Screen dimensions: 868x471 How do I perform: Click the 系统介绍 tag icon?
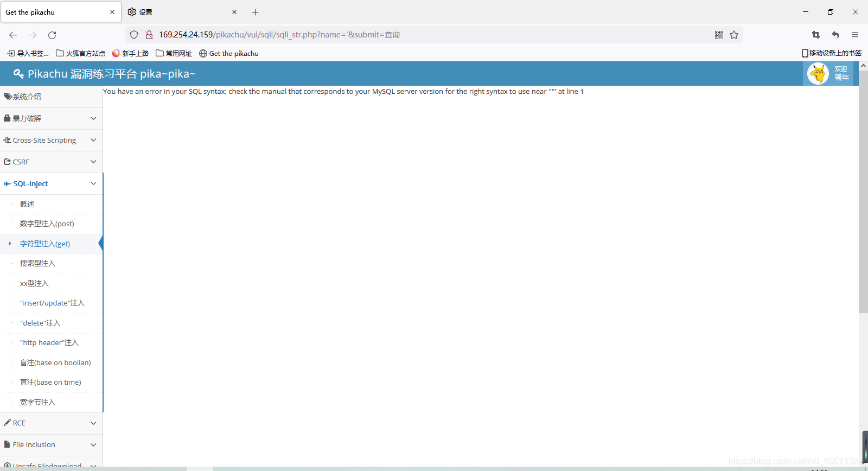(x=8, y=97)
